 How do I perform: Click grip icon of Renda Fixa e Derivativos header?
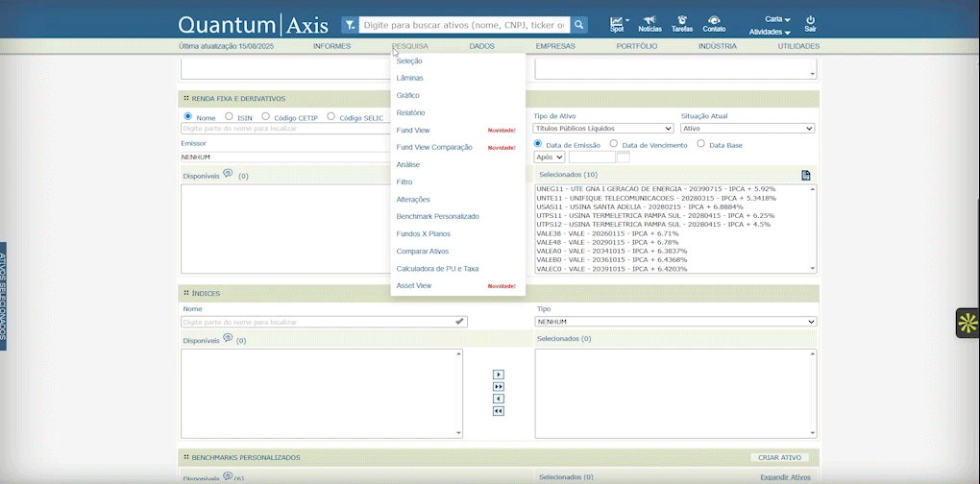click(x=186, y=98)
